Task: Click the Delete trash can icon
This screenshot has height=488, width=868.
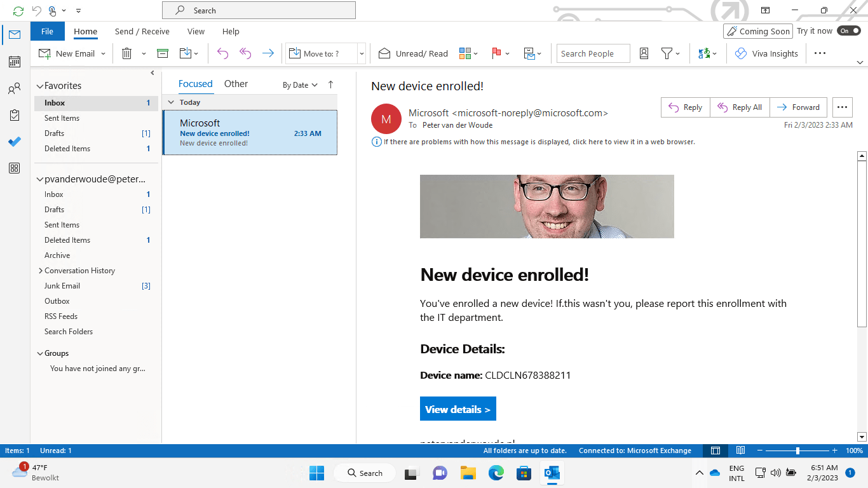Action: click(126, 53)
